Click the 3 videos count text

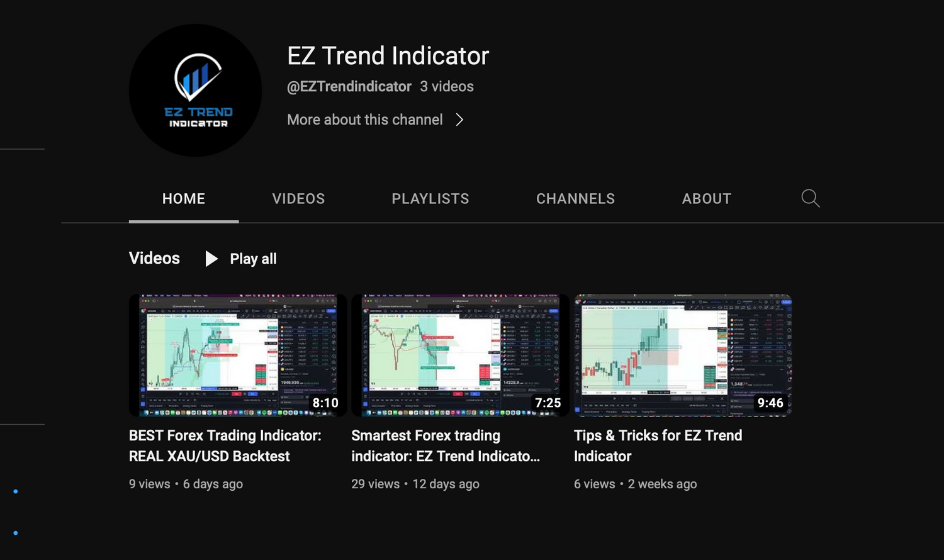point(447,87)
